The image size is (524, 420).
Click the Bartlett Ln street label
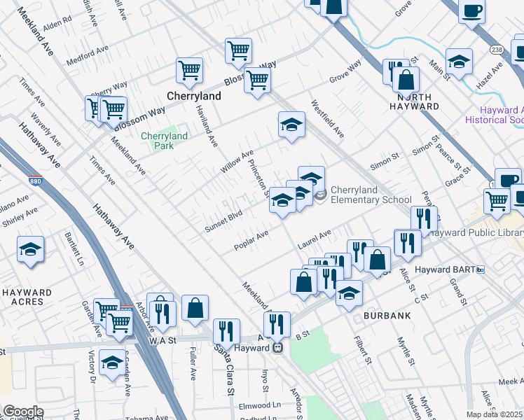pyautogui.click(x=74, y=249)
